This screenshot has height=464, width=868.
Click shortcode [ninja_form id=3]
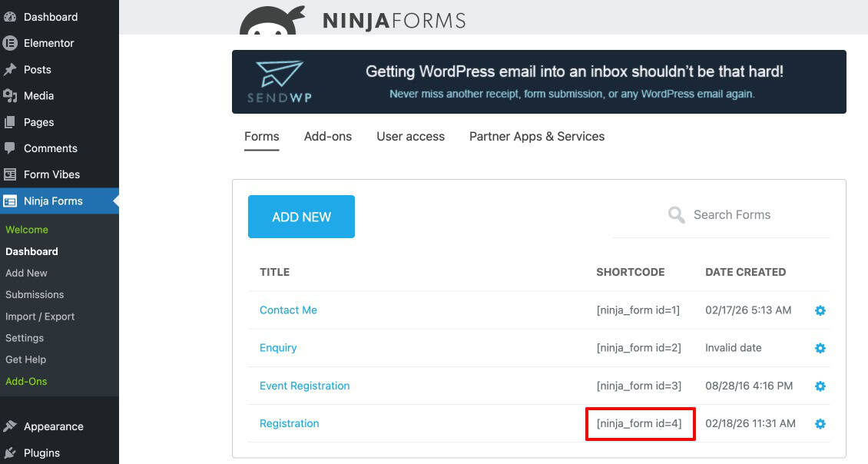point(638,386)
